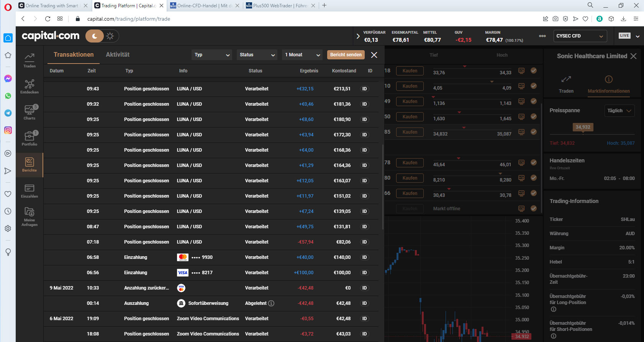Open the Typ filter dropdown

click(212, 55)
